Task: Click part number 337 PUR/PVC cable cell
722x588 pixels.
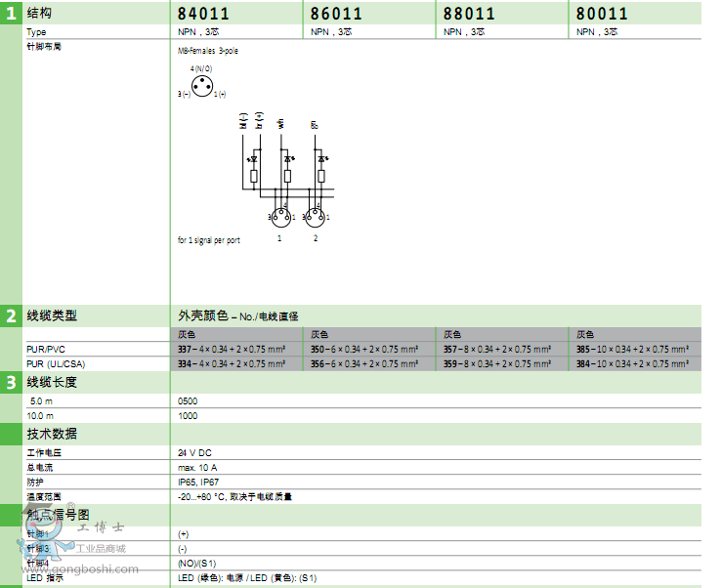Action: click(232, 349)
